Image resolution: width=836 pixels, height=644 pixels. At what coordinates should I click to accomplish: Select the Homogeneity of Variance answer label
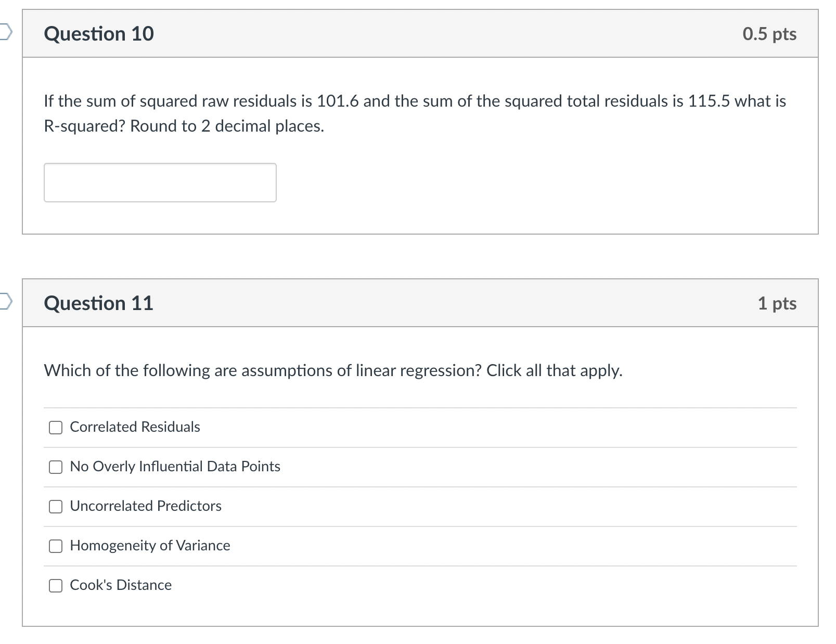(x=150, y=545)
